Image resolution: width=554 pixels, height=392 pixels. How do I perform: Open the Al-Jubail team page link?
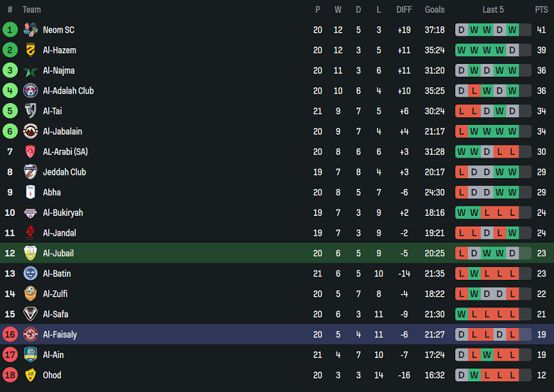[x=58, y=254]
